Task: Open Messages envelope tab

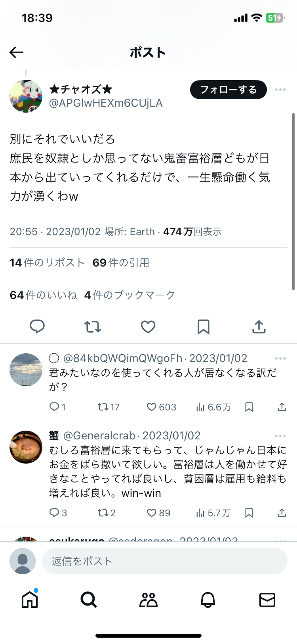Action: 267,600
